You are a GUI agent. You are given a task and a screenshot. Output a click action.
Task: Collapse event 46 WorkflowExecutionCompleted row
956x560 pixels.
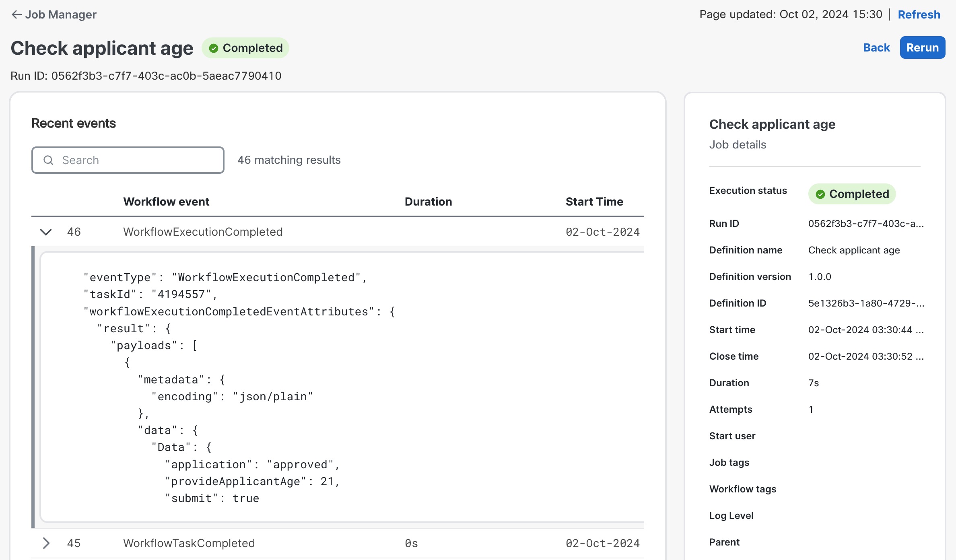tap(46, 232)
